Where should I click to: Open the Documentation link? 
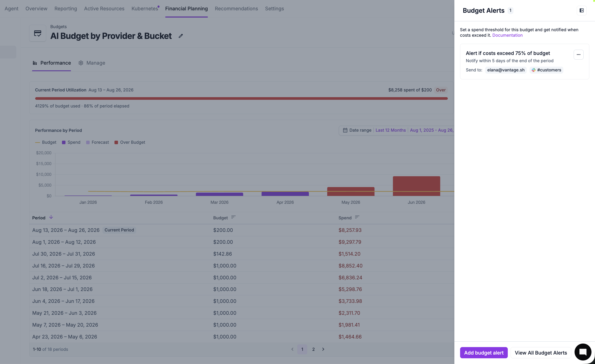[x=507, y=35]
